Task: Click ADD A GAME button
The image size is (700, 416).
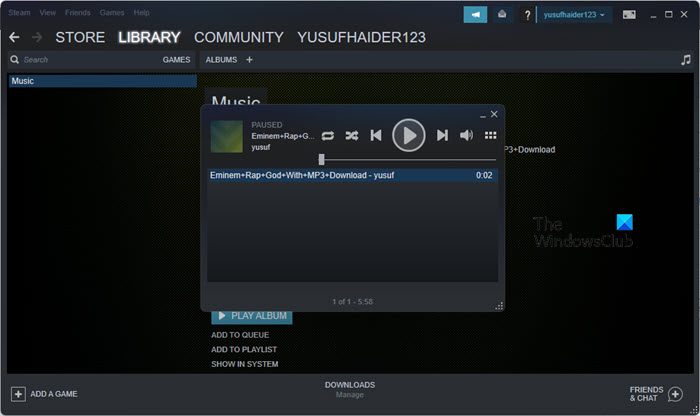Action: point(44,394)
